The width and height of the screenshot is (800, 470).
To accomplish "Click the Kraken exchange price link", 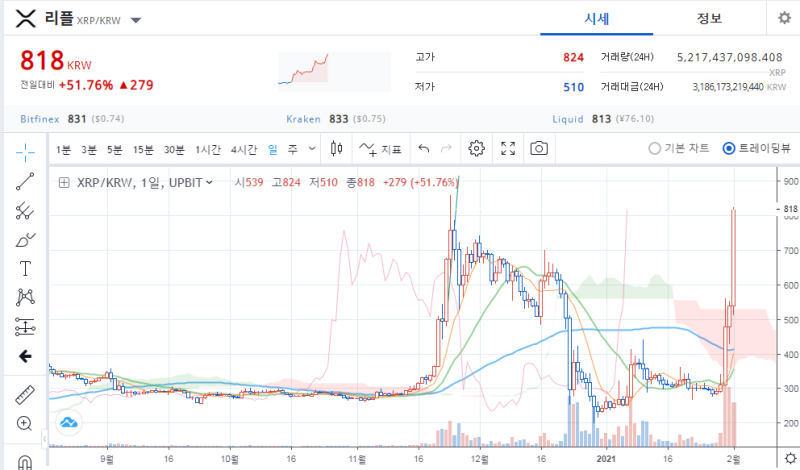I will pos(336,119).
